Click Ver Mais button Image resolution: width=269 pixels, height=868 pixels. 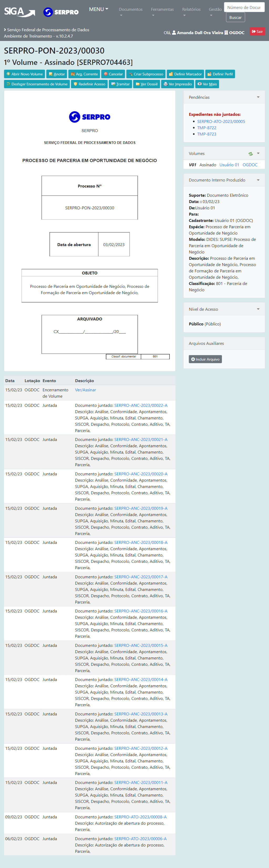pyautogui.click(x=207, y=84)
